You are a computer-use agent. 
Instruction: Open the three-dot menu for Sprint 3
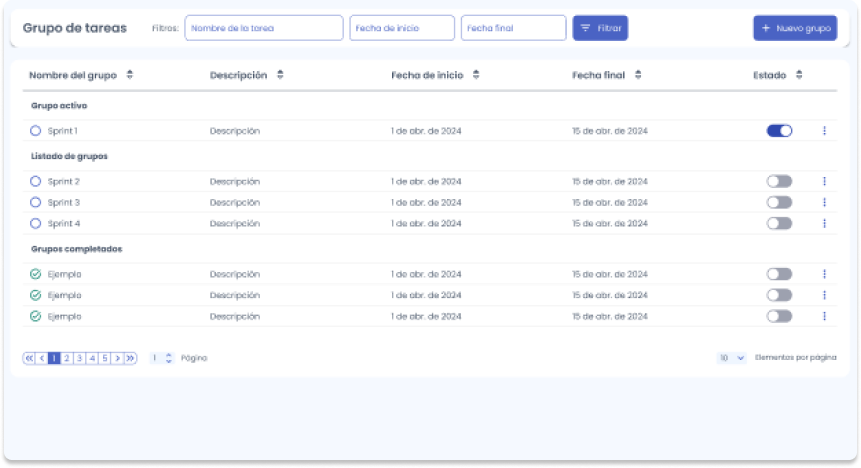824,202
